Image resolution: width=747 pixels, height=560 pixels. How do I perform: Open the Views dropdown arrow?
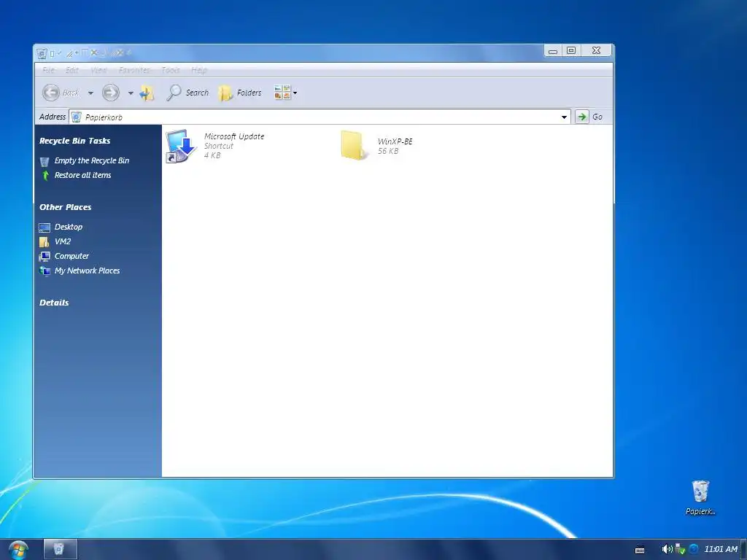pos(295,93)
